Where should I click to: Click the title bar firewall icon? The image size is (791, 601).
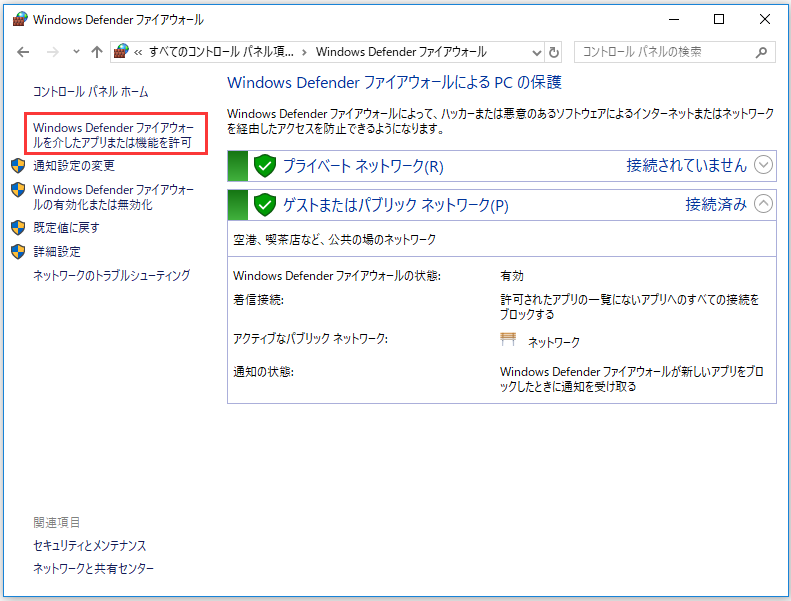pyautogui.click(x=20, y=19)
